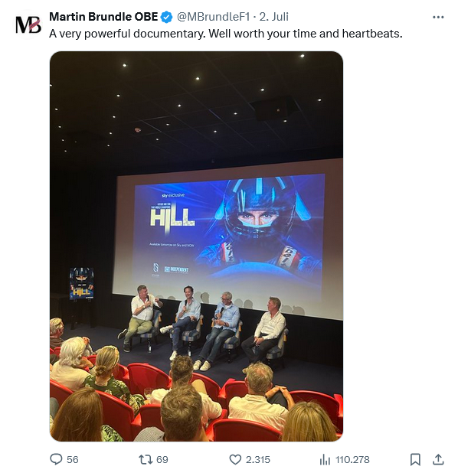
Task: Click the reply speech bubble icon
Action: tap(56, 459)
